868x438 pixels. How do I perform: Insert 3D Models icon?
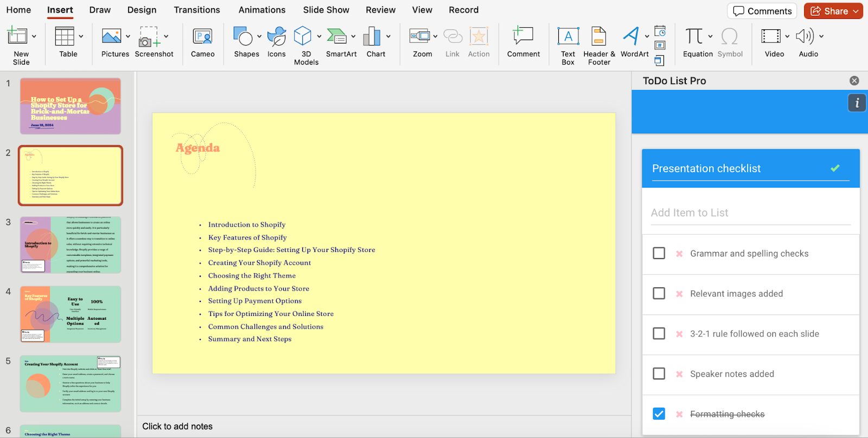[x=303, y=36]
